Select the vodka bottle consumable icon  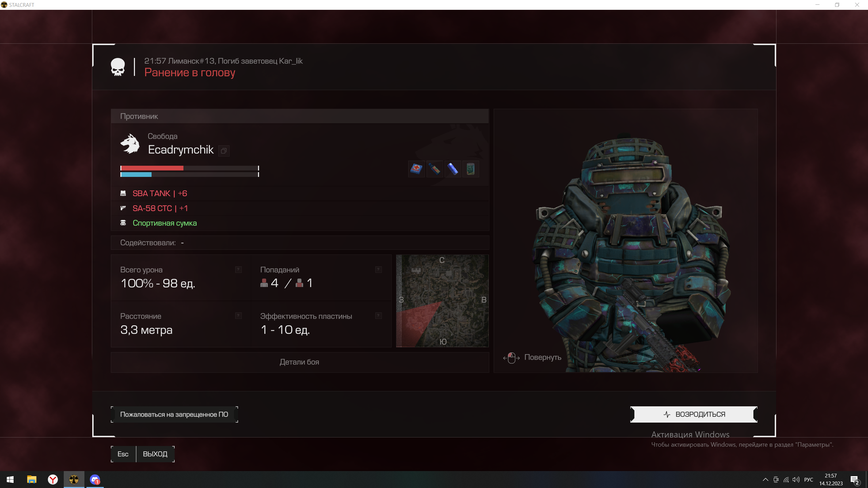click(434, 169)
